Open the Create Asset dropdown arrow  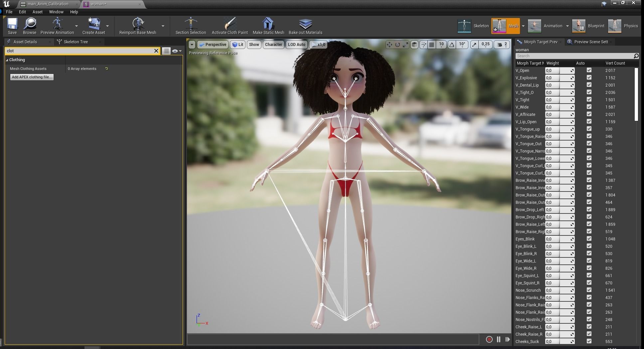pyautogui.click(x=107, y=26)
